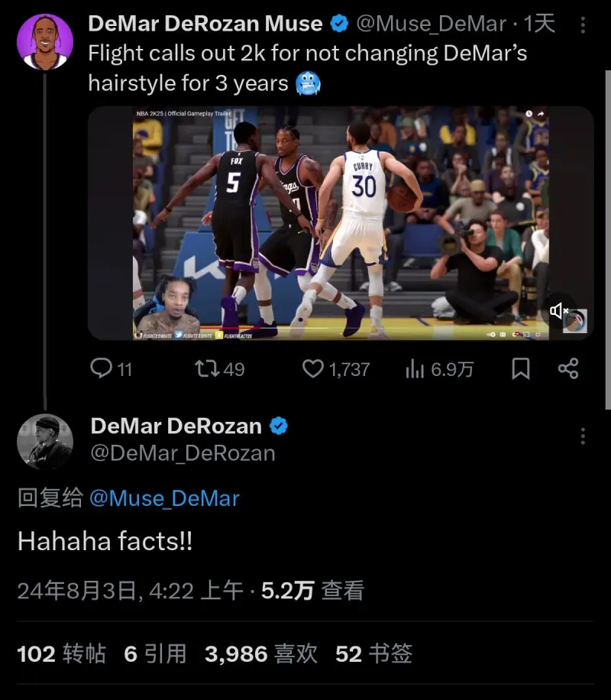This screenshot has height=700, width=611.
Task: Open DeMar DeRozan Muse profile avatar
Action: coord(44,41)
